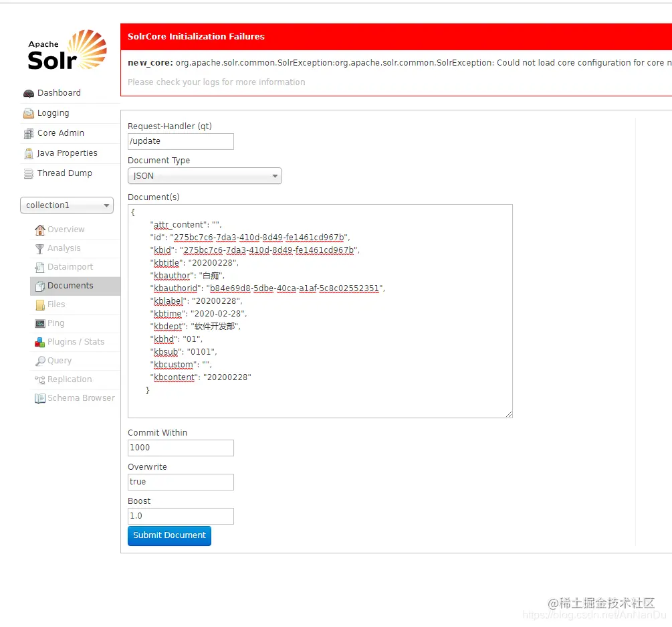The image size is (672, 627).
Task: Open the Ping section
Action: (x=55, y=323)
